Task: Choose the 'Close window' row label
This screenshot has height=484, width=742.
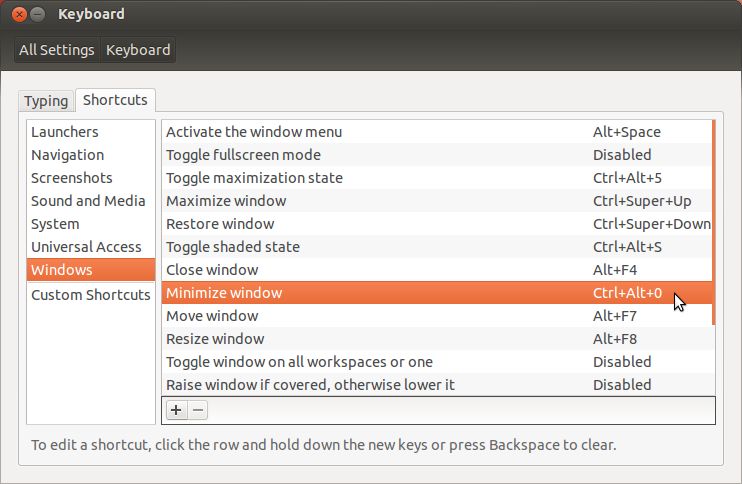Action: tap(212, 270)
